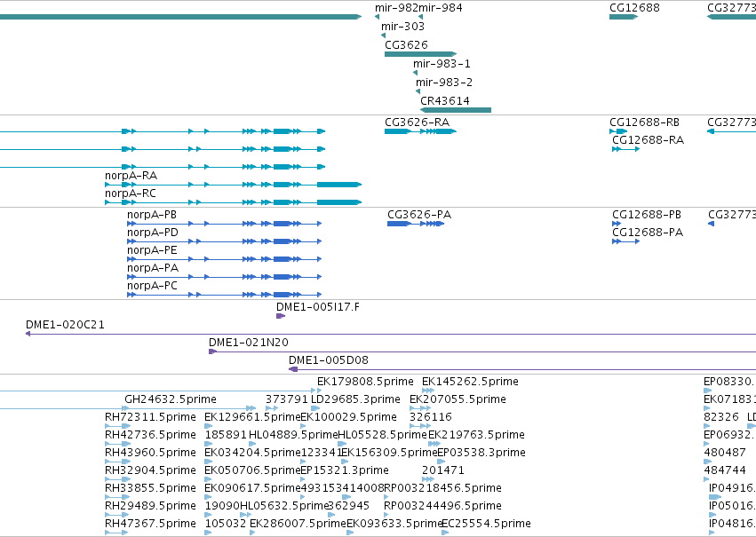Select the RH29489.5prime EST label

click(150, 507)
